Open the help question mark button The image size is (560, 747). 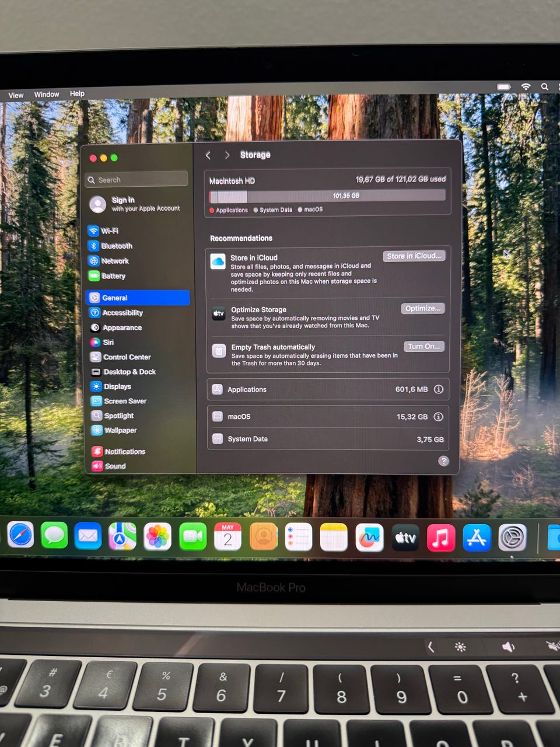[443, 461]
